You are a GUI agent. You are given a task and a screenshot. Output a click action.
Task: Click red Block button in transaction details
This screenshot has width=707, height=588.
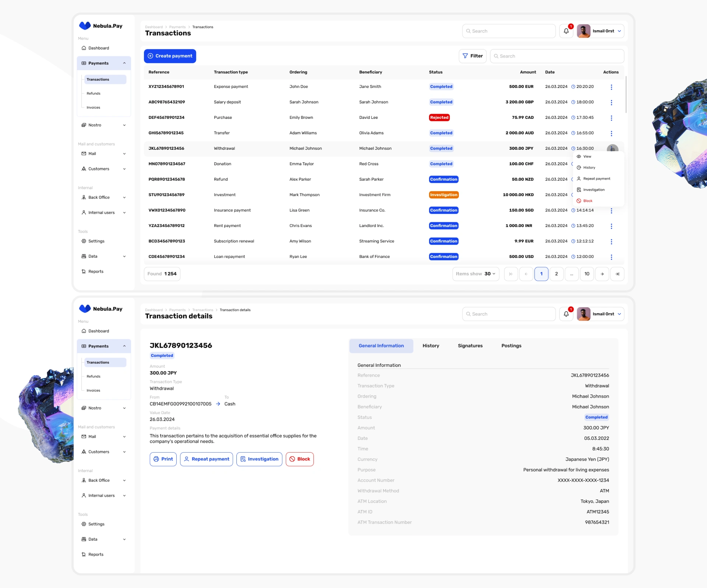[x=299, y=459]
